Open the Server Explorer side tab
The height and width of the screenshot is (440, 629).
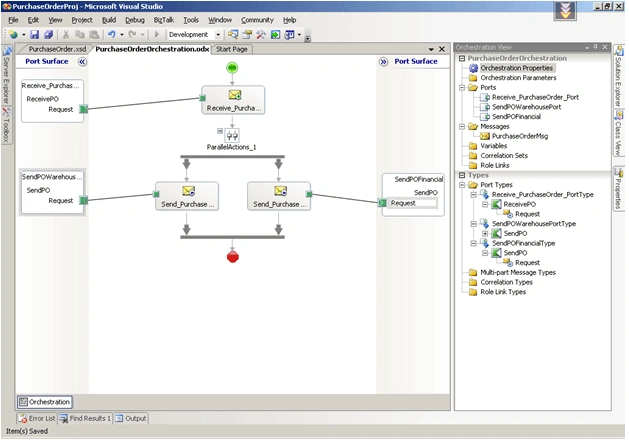point(6,75)
